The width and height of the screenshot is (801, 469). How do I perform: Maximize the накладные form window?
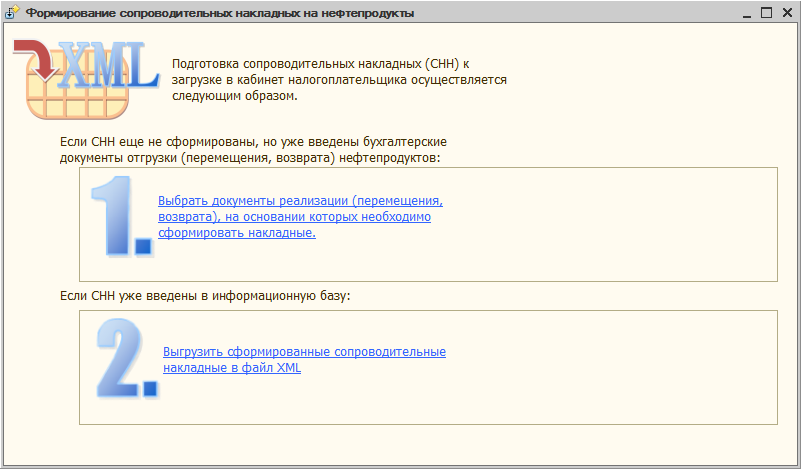(x=767, y=13)
